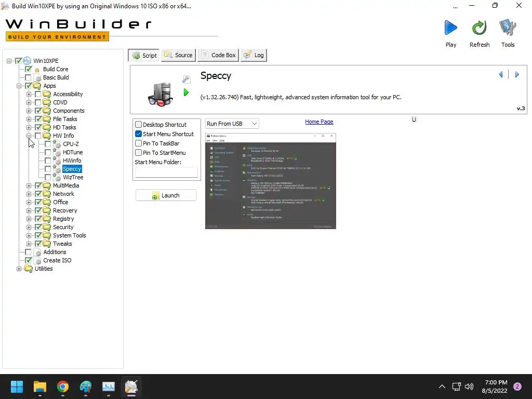Enable Pin To StartMenu checkbox
The width and height of the screenshot is (532, 399).
[138, 153]
